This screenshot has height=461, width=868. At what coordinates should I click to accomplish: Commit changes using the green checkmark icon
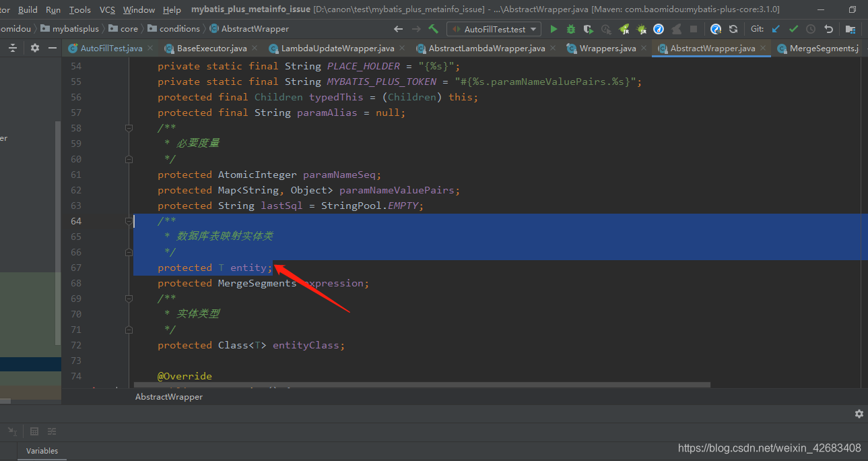tap(793, 29)
